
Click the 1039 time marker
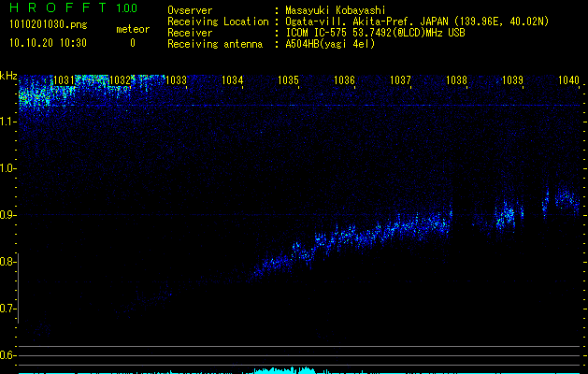click(x=512, y=79)
